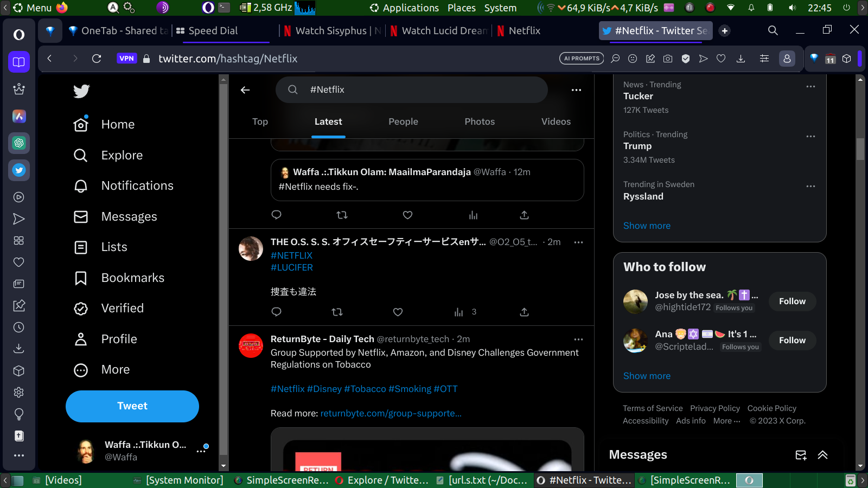This screenshot has height=488, width=868.
Task: Open options for the Ryssland trend
Action: (810, 187)
